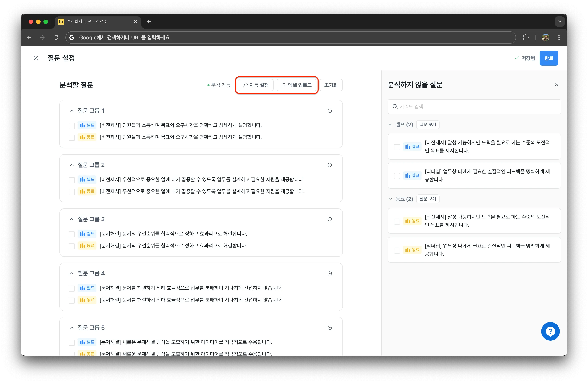Viewport: 588px width, 383px height.
Task: Close the 질문 설정 page with X
Action: [x=35, y=58]
